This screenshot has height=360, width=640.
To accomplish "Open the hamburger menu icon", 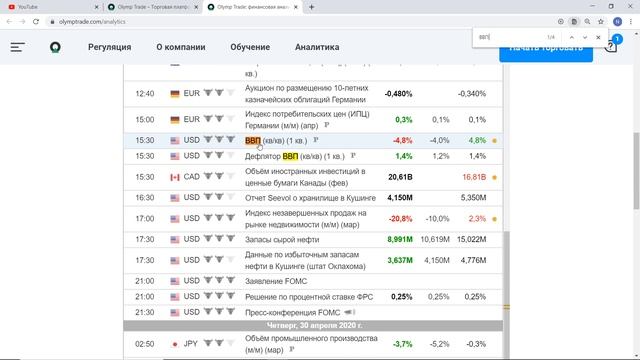I will click(18, 47).
